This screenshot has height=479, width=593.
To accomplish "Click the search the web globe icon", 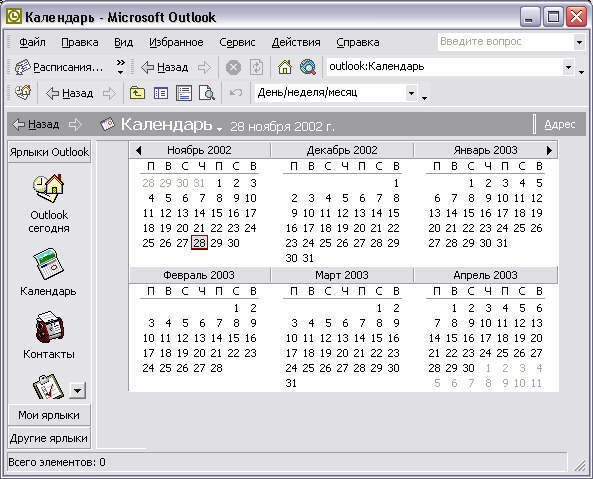I will pyautogui.click(x=308, y=67).
